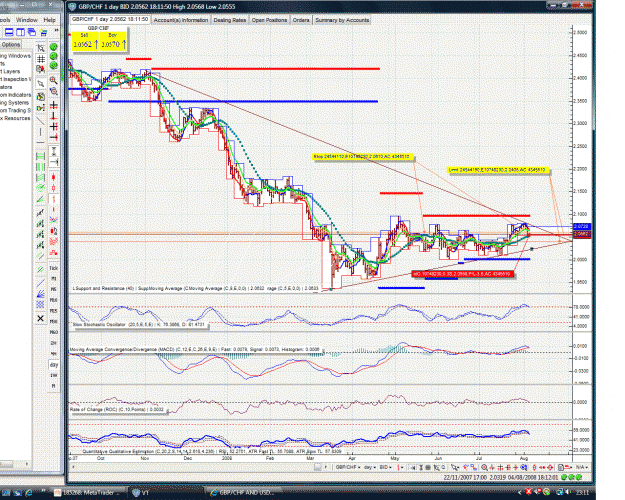Toggle the chart grid icon
This screenshot has width=625, height=500.
41,59
